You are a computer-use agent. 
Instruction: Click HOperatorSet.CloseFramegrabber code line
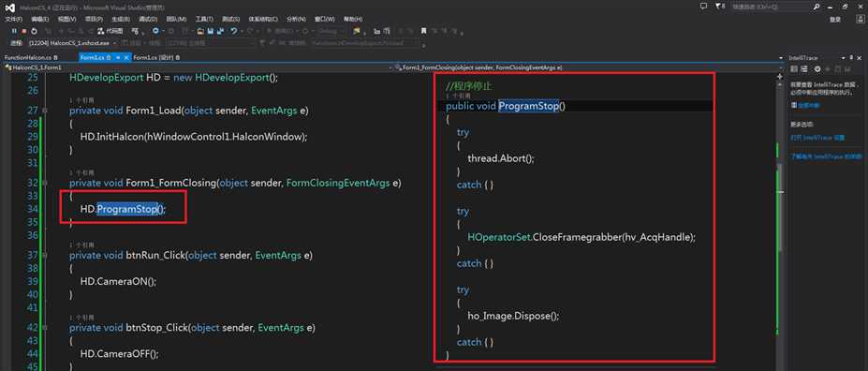pos(581,237)
